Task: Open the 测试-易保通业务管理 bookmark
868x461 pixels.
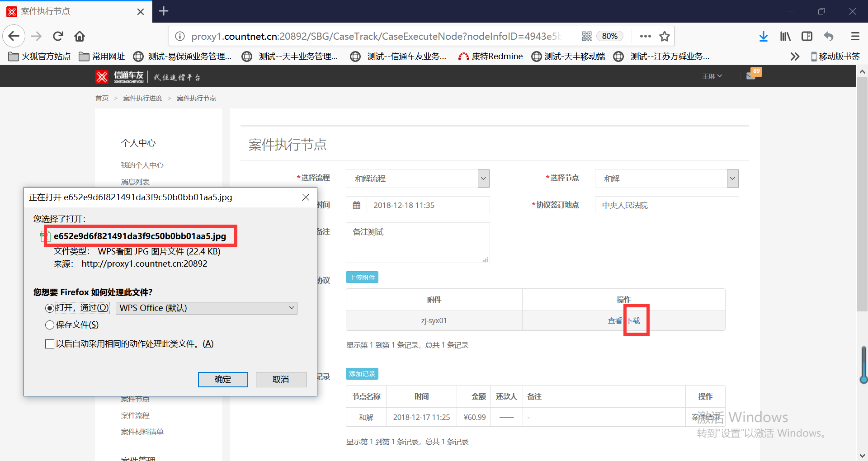Action: click(x=183, y=56)
